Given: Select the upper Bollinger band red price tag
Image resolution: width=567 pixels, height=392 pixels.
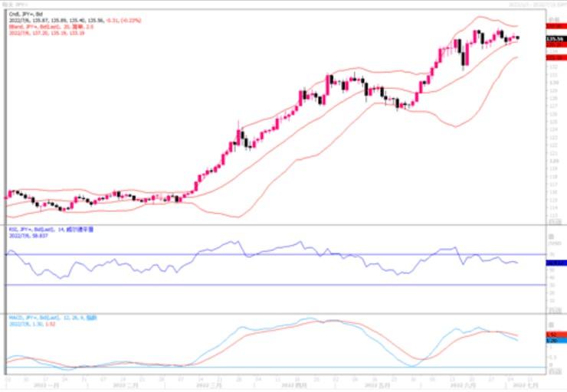Looking at the screenshot, I should 554,26.
